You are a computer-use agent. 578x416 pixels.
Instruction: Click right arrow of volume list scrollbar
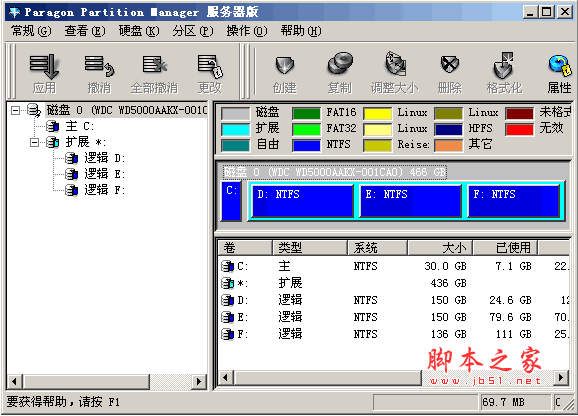(x=561, y=377)
